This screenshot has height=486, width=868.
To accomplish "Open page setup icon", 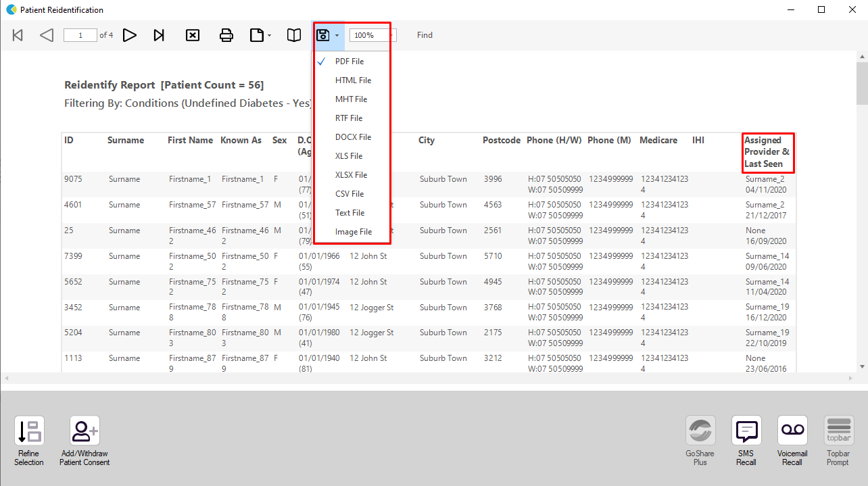I will 257,35.
